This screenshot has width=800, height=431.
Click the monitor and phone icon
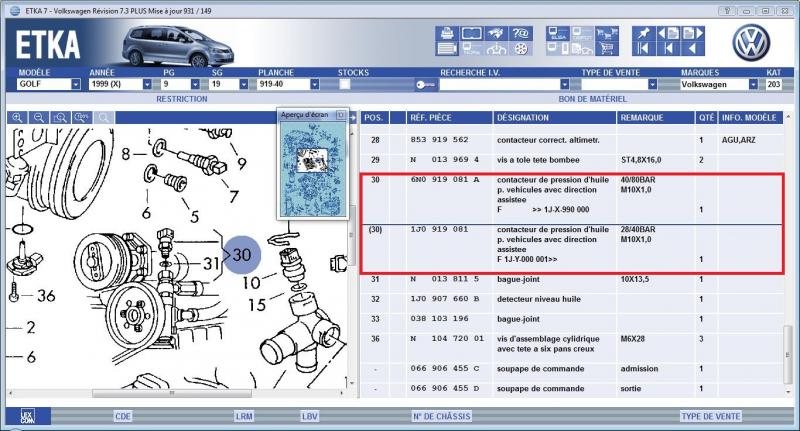pos(557,49)
